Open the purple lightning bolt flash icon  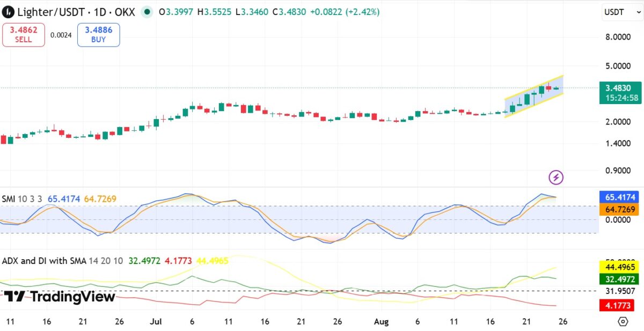[x=556, y=177]
